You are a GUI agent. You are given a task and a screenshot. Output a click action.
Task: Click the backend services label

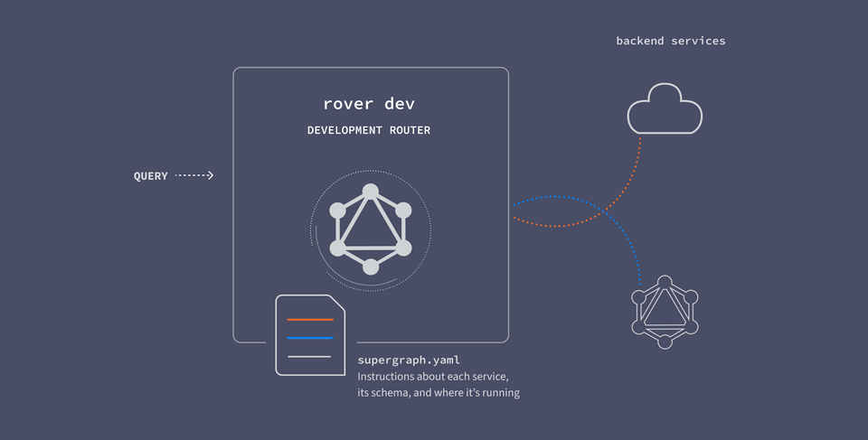(x=670, y=41)
